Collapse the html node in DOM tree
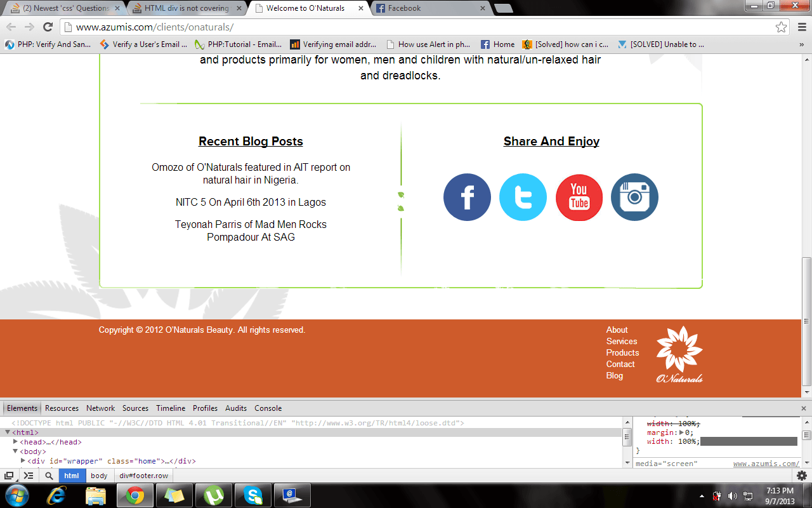Image resolution: width=812 pixels, height=508 pixels. [x=8, y=432]
